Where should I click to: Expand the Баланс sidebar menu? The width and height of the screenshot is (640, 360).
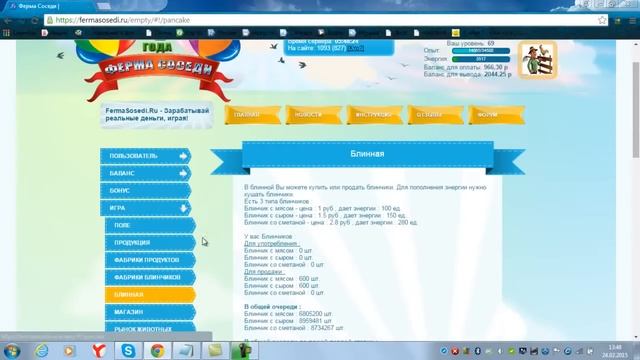(x=146, y=173)
